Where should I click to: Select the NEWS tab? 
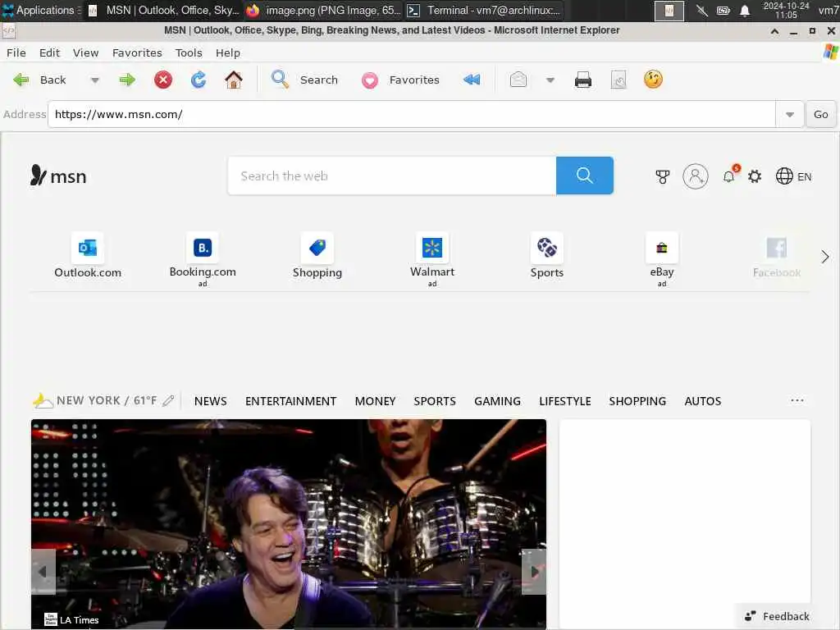click(211, 400)
